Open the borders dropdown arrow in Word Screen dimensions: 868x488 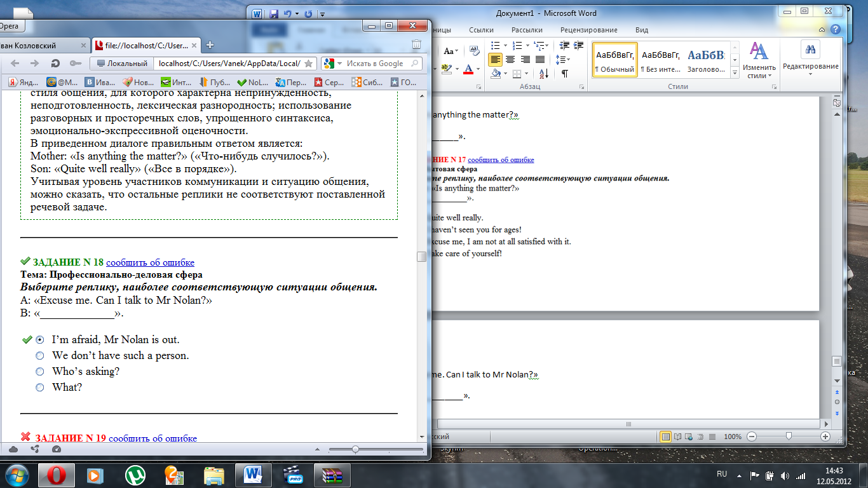coord(526,74)
